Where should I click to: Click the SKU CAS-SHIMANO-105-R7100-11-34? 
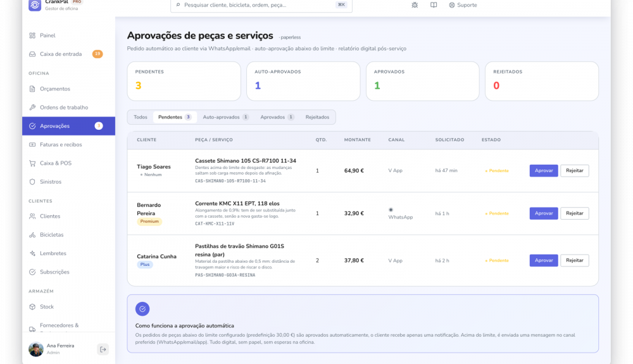[x=230, y=181]
